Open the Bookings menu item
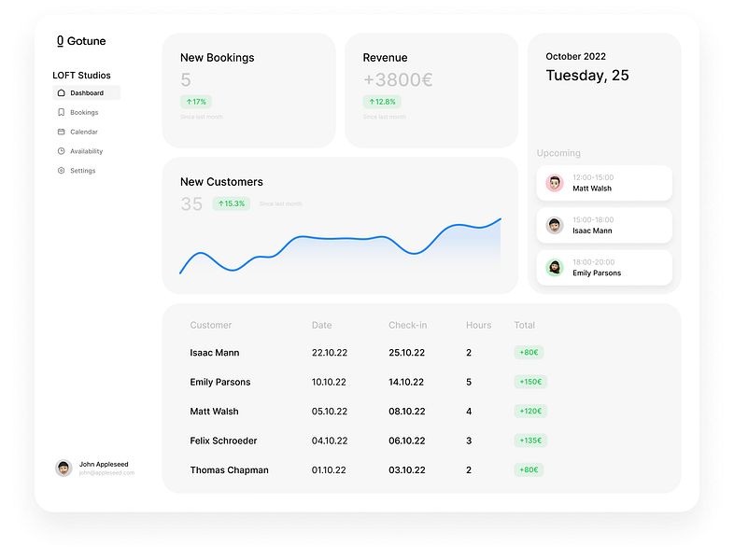Viewport: 734px width, 560px height. pos(86,112)
